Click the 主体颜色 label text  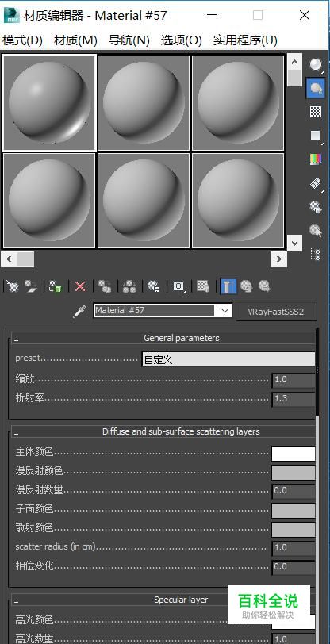(35, 452)
